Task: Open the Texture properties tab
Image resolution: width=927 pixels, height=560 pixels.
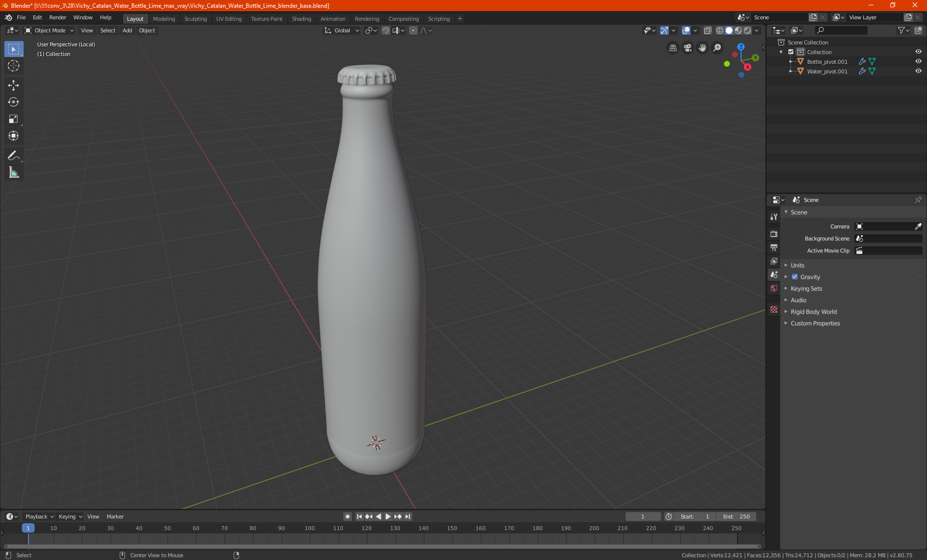Action: [774, 309]
